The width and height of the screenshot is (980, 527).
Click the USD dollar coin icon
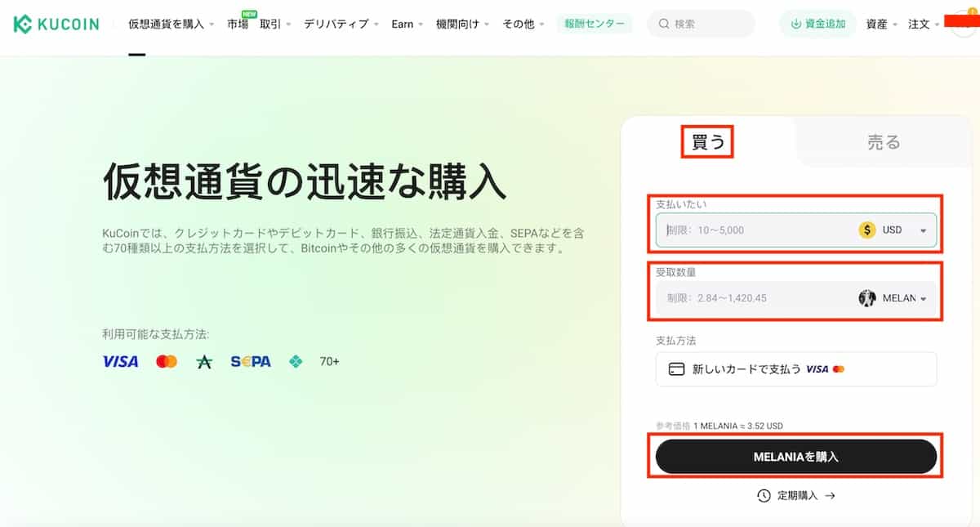[x=867, y=230]
